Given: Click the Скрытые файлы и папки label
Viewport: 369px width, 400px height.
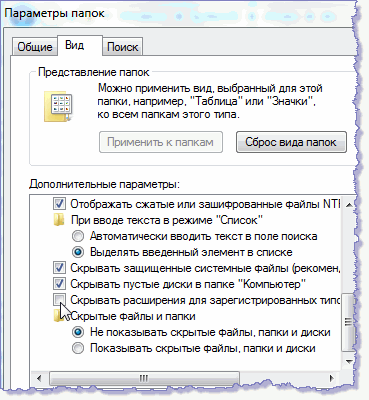Looking at the screenshot, I should point(133,316).
